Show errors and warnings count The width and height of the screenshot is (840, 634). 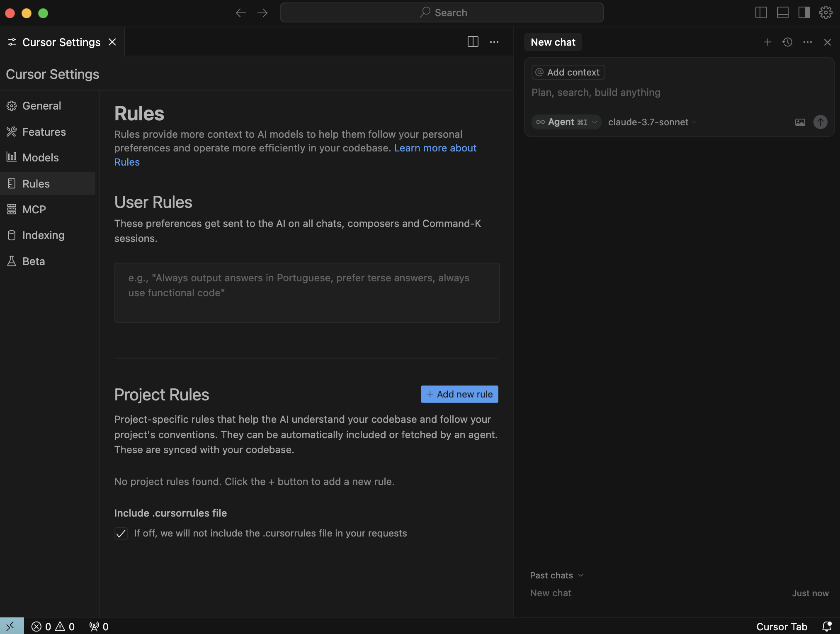click(53, 627)
